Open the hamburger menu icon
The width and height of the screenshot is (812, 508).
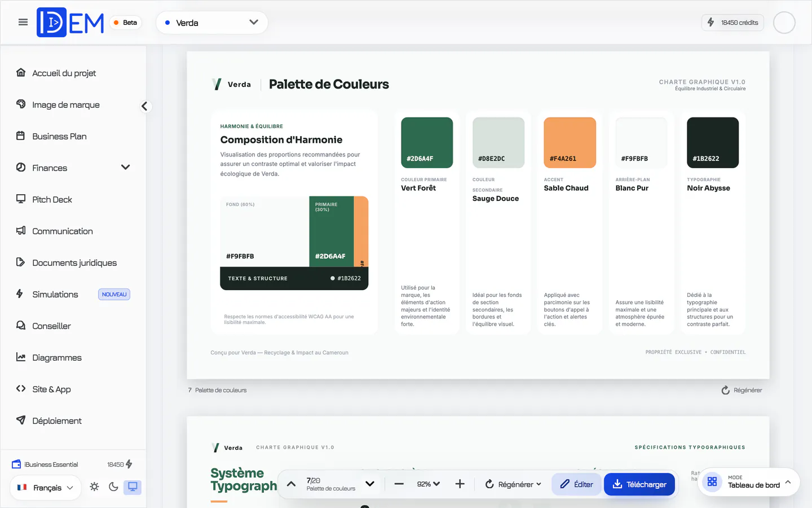point(23,23)
